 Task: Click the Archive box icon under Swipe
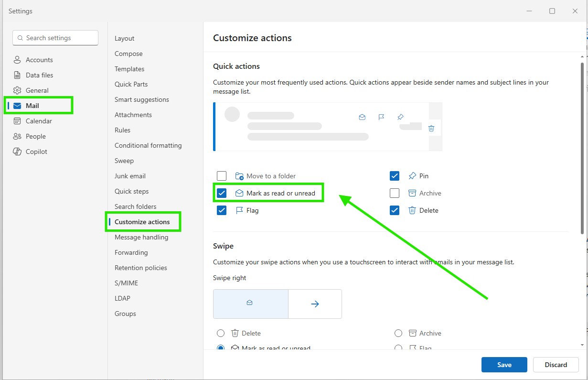point(412,333)
